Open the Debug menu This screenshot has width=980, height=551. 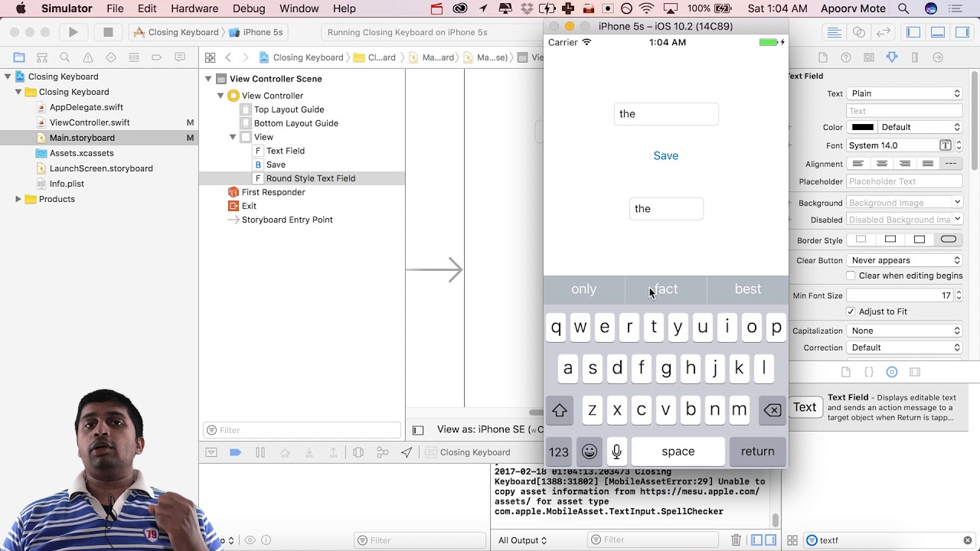click(249, 8)
